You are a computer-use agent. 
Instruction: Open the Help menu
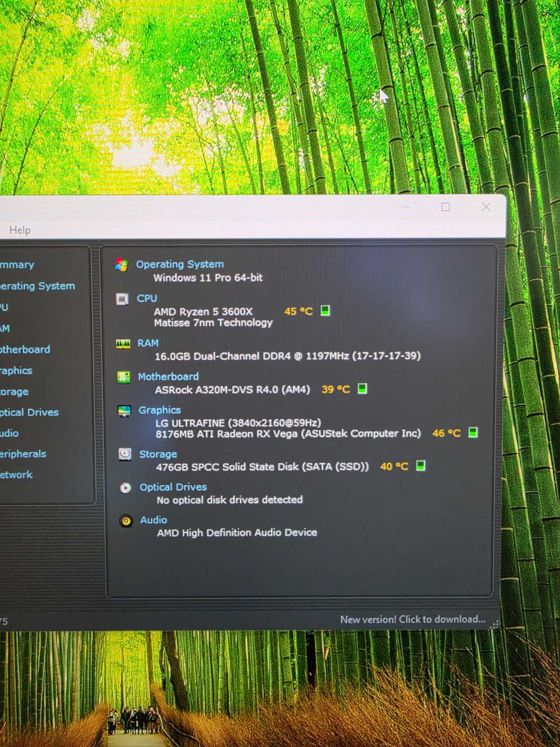point(20,230)
